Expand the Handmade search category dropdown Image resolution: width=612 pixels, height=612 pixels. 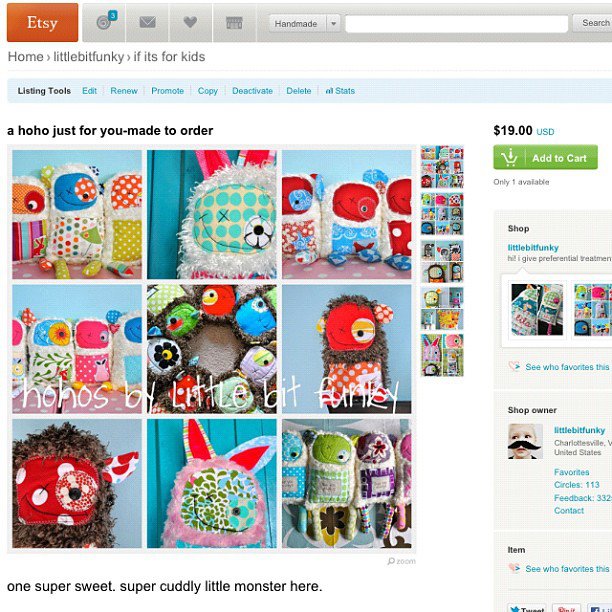coord(333,23)
